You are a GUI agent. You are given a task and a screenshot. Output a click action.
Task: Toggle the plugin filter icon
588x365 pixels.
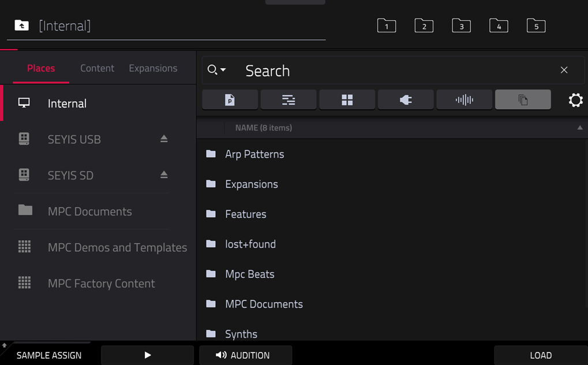coord(406,99)
